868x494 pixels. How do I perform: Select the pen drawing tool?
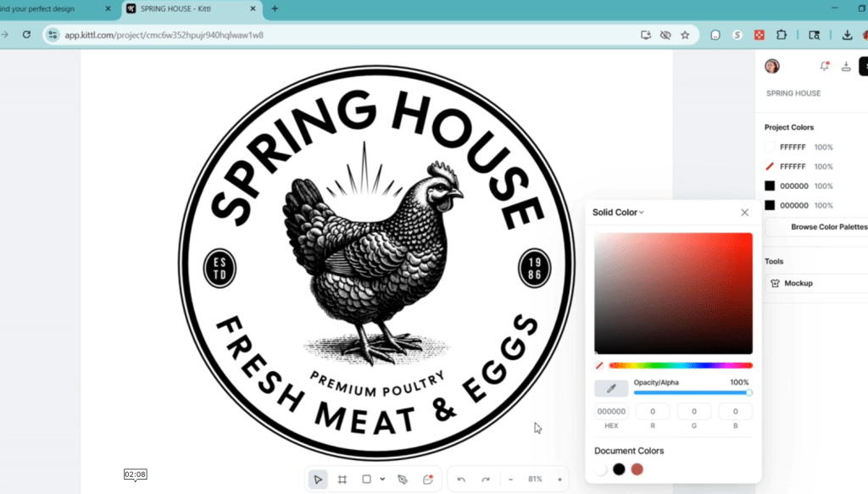[x=403, y=480]
